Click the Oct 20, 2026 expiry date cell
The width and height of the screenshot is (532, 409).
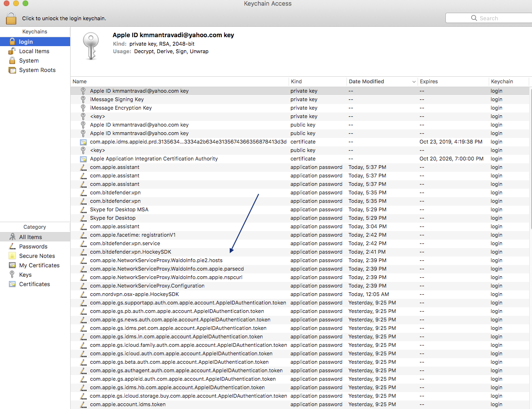pyautogui.click(x=451, y=159)
